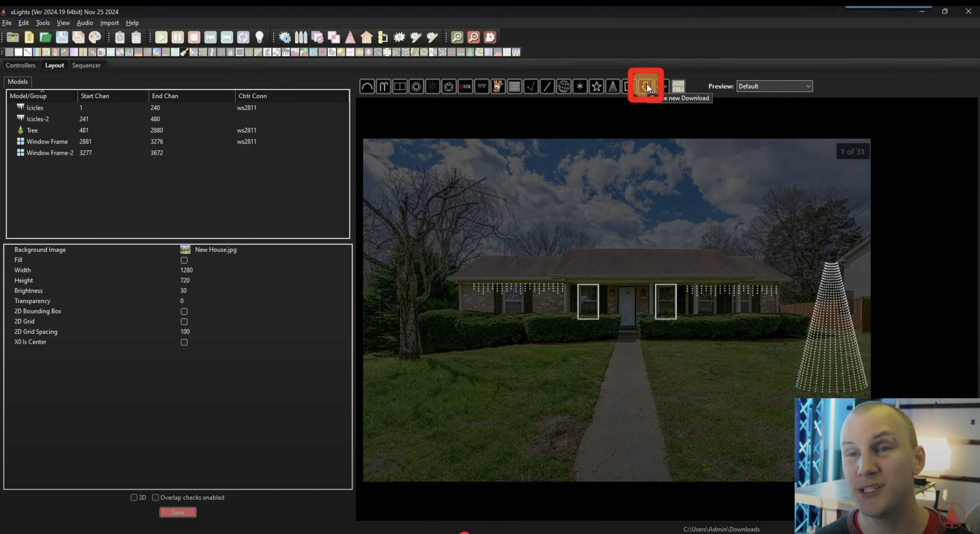
Task: Click the Zoom In magnifier icon
Action: pos(457,37)
